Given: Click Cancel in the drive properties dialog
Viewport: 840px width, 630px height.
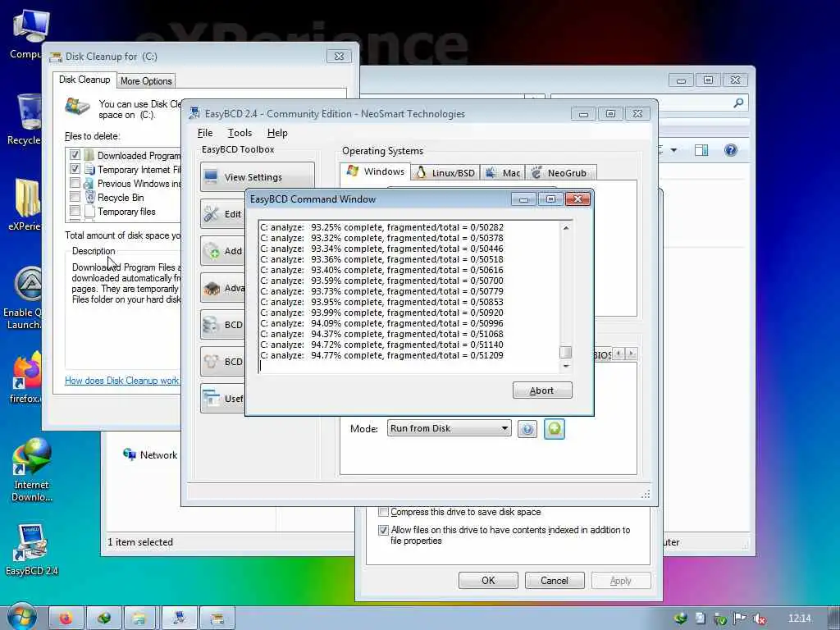Looking at the screenshot, I should [x=555, y=580].
